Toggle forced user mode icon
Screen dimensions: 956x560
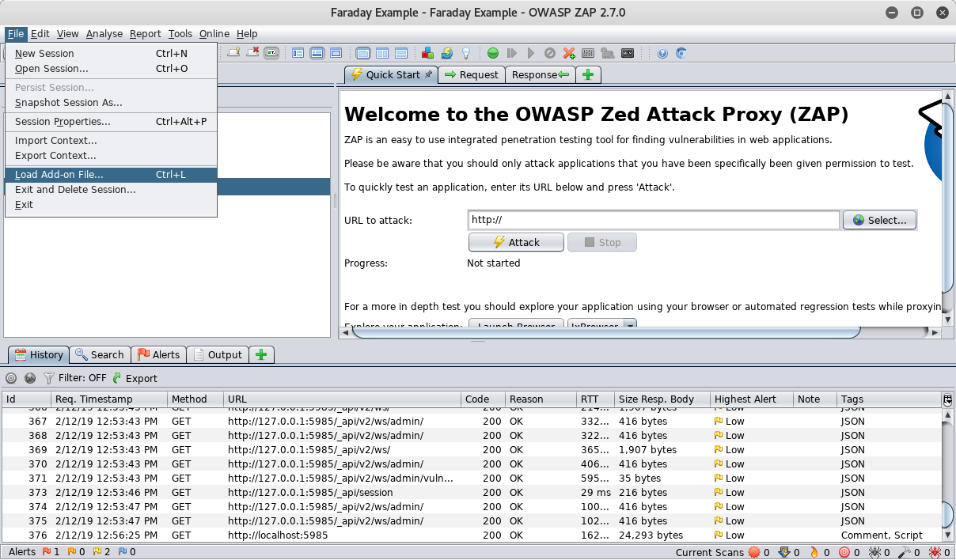point(608,53)
